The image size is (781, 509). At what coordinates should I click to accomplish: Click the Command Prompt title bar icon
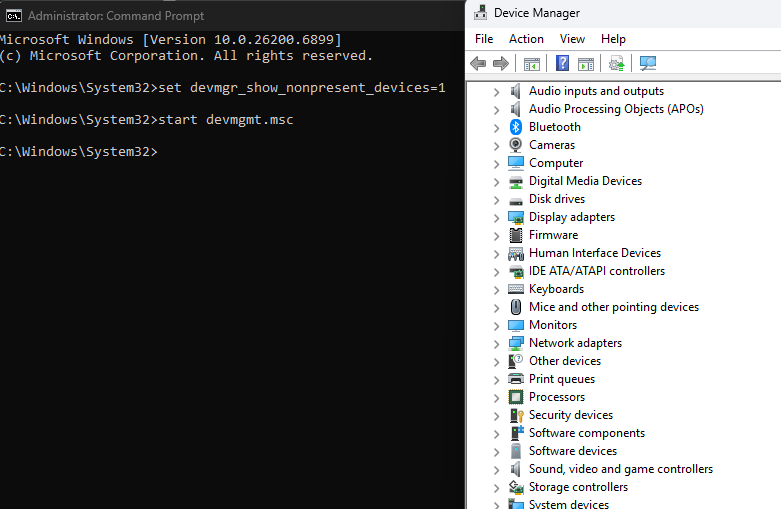pyautogui.click(x=13, y=15)
